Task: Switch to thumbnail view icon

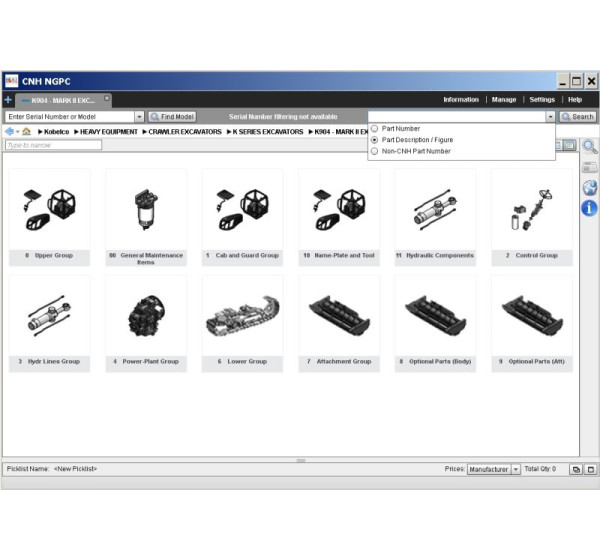Action: [569, 146]
